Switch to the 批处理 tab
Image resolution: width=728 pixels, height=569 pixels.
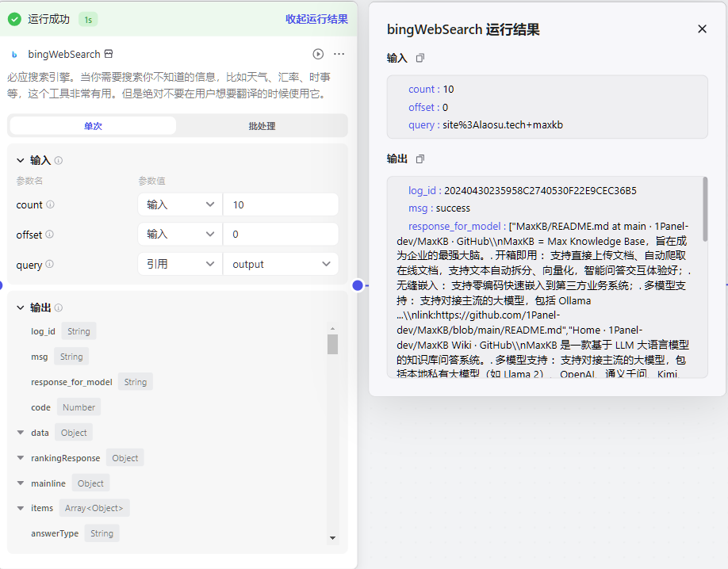[x=262, y=126]
